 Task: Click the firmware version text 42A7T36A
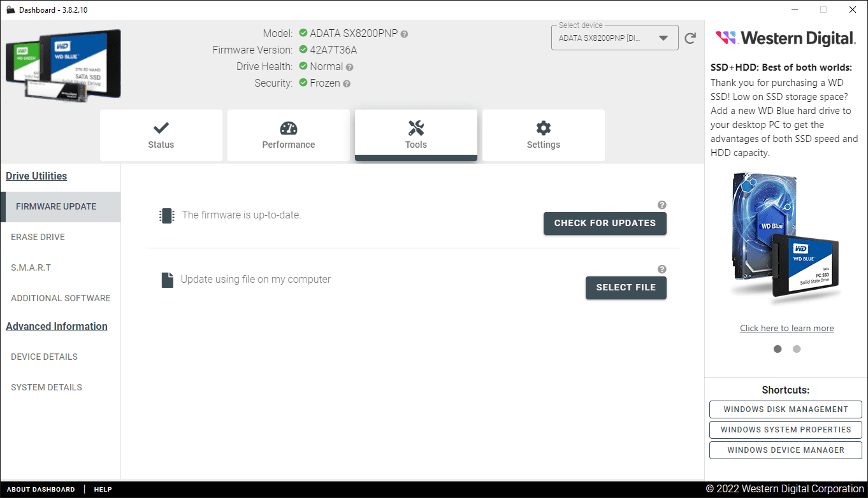pyautogui.click(x=333, y=50)
